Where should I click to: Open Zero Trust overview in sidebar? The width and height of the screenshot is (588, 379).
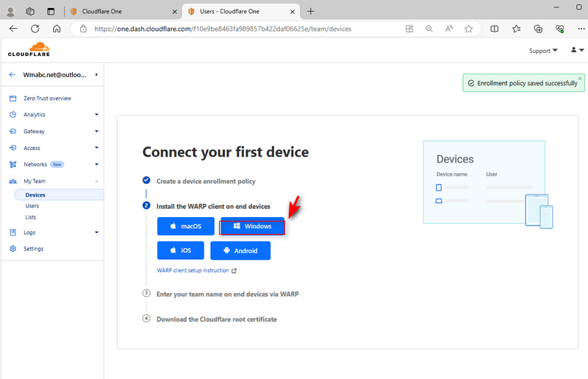pyautogui.click(x=47, y=99)
